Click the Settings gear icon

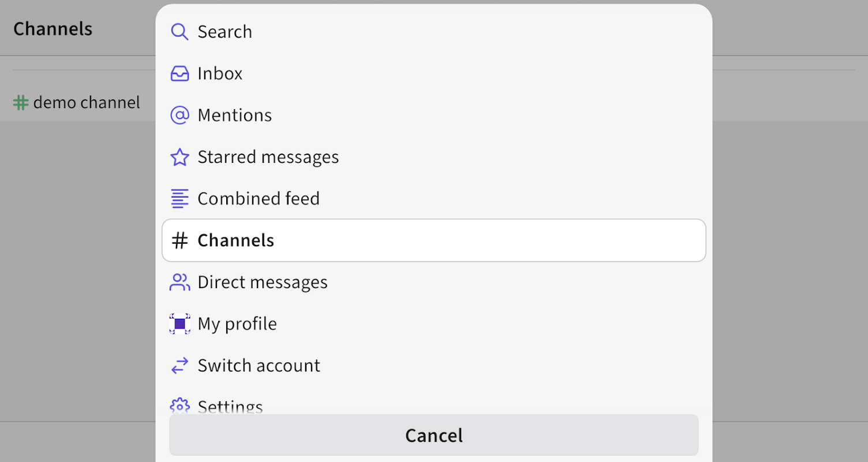click(179, 406)
